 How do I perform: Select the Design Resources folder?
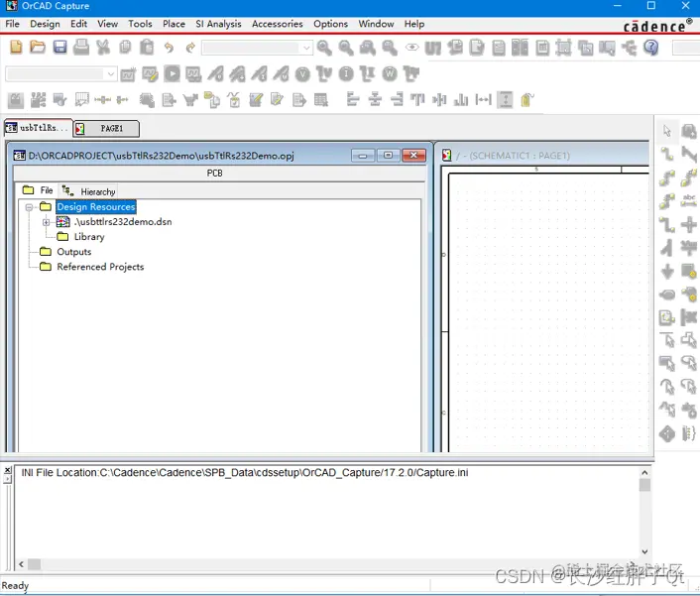(96, 206)
